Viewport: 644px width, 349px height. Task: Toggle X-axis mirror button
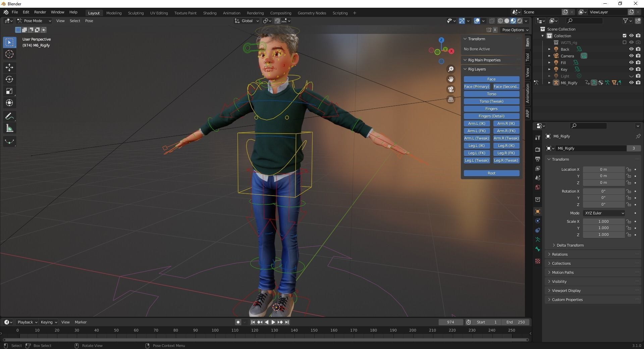495,30
